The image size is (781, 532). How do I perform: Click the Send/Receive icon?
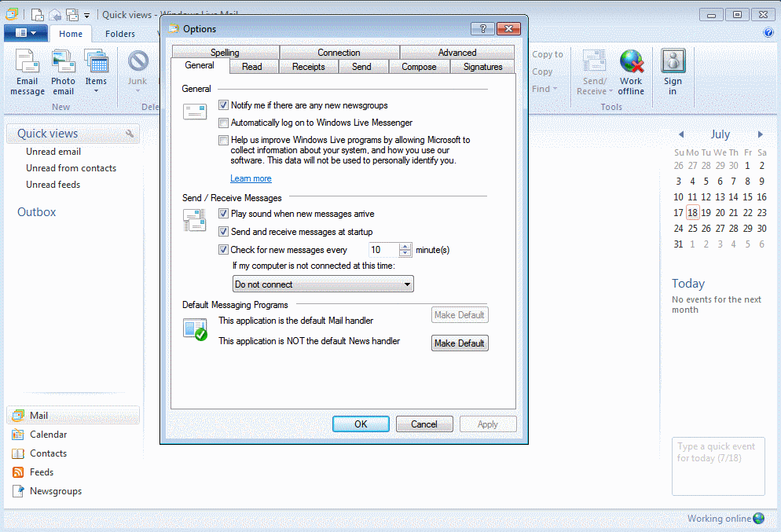[594, 61]
